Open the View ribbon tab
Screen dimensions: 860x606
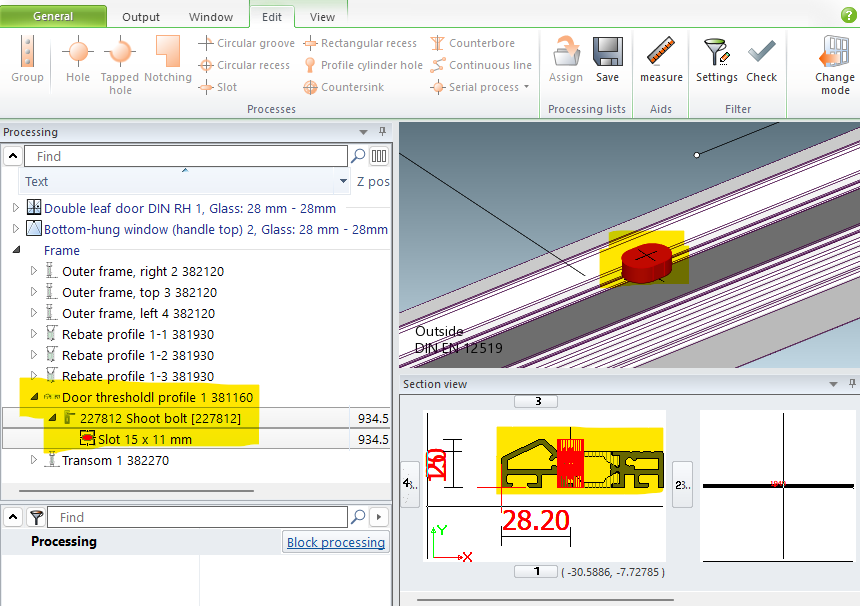[x=322, y=17]
